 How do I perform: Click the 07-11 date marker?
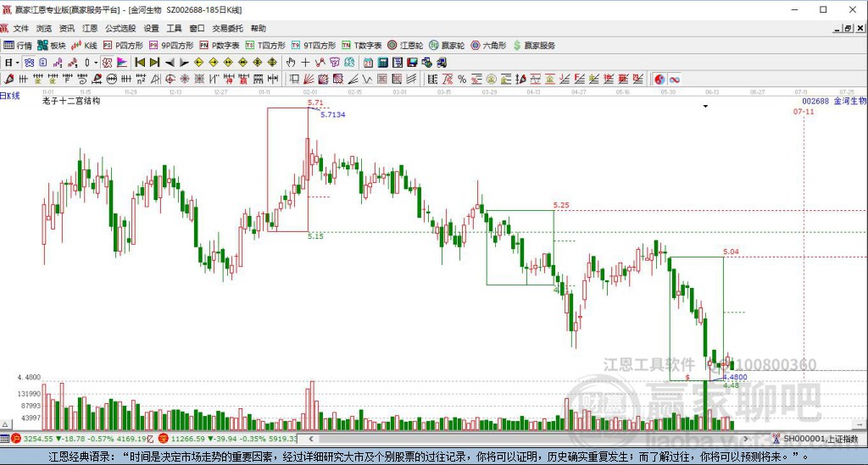(804, 111)
